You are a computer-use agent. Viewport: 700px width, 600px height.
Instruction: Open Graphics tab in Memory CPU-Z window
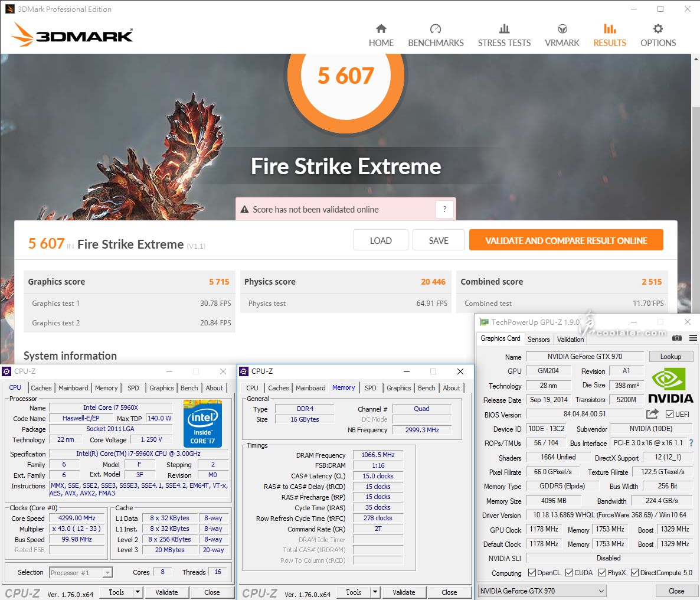coord(398,388)
